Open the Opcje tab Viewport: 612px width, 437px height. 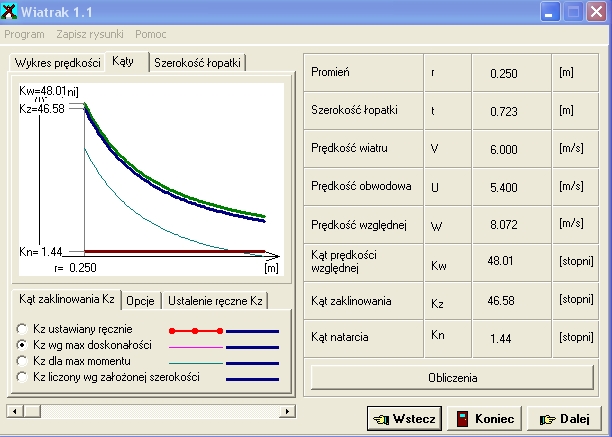point(139,300)
